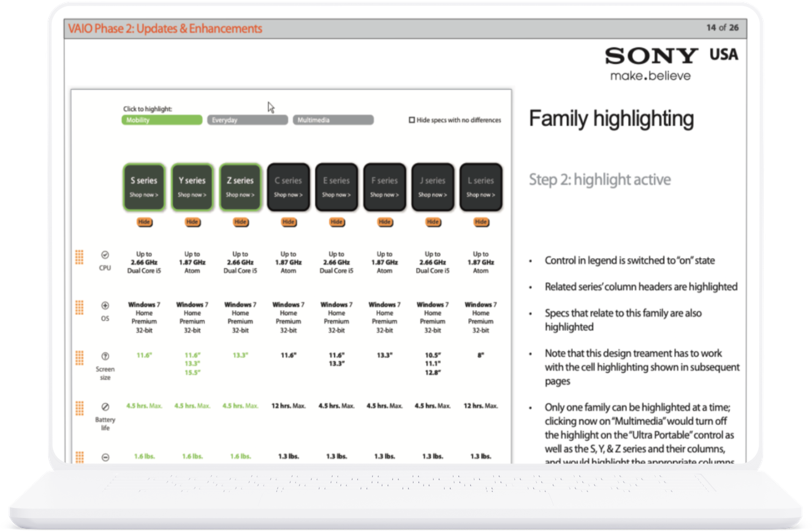The image size is (812, 531).
Task: Select the Z series column header
Action: [240, 187]
